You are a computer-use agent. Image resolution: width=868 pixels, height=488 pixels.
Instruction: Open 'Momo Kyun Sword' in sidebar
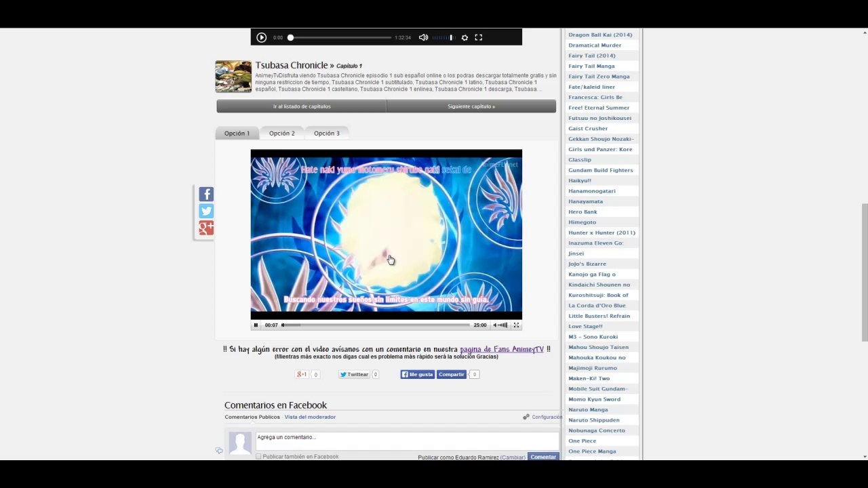594,399
